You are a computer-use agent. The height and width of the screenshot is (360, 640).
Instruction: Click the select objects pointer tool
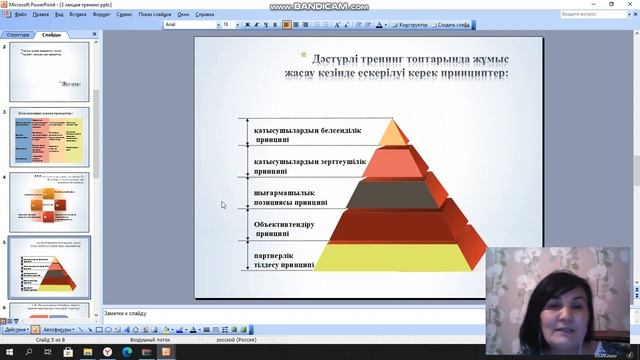[36, 330]
